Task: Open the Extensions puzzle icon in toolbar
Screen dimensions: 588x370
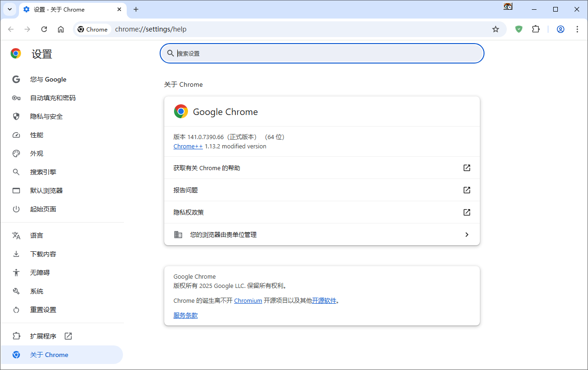Action: point(536,29)
